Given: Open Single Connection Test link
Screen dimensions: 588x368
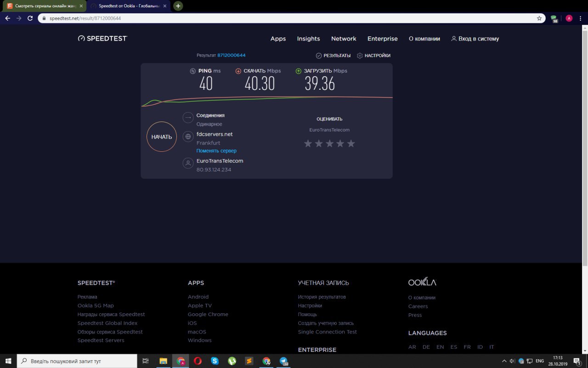Looking at the screenshot, I should (x=328, y=332).
